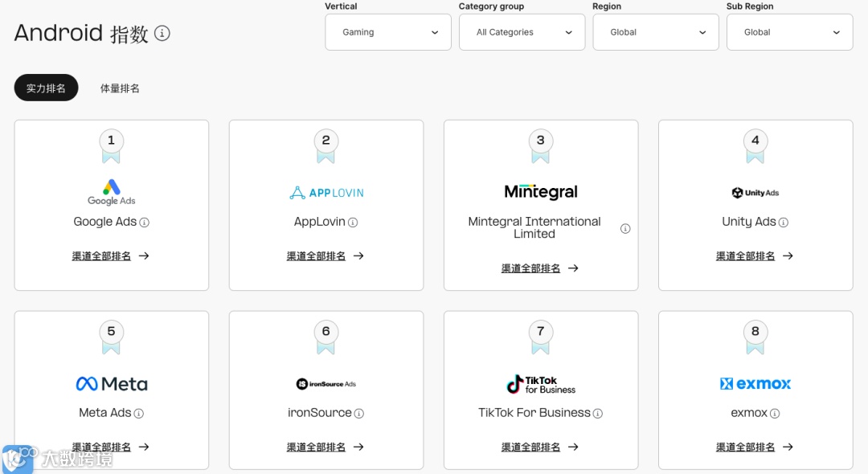Click rank 7 ribbon badge
The image size is (868, 474).
pyautogui.click(x=541, y=337)
